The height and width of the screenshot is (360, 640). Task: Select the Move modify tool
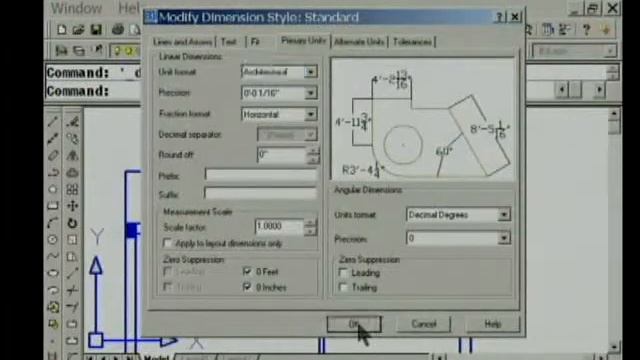[x=72, y=206]
